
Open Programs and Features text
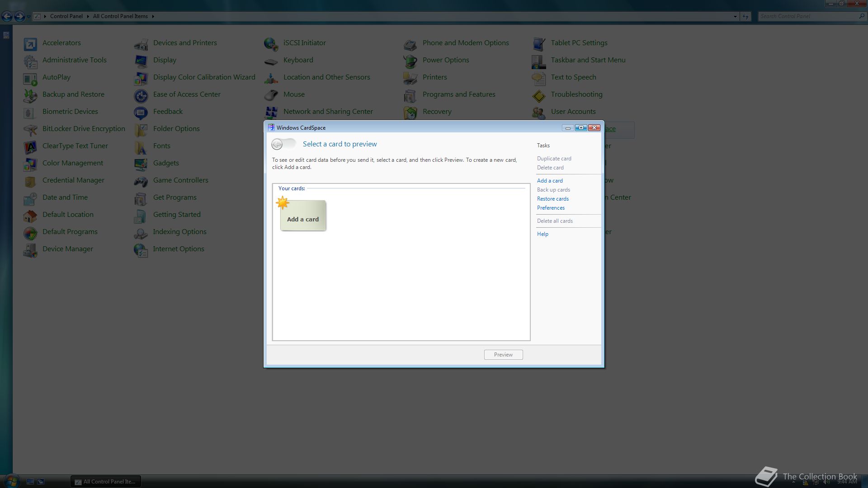459,94
